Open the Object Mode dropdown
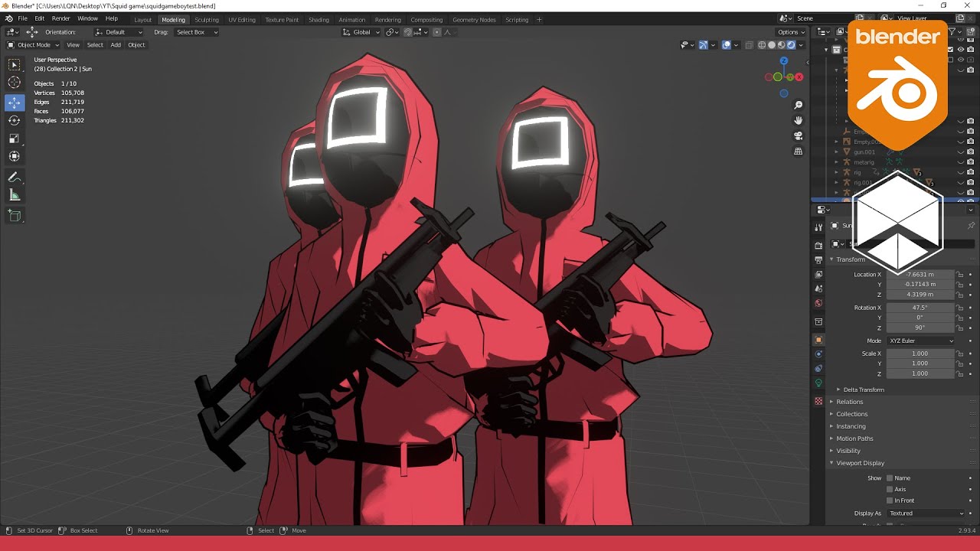 tap(33, 45)
